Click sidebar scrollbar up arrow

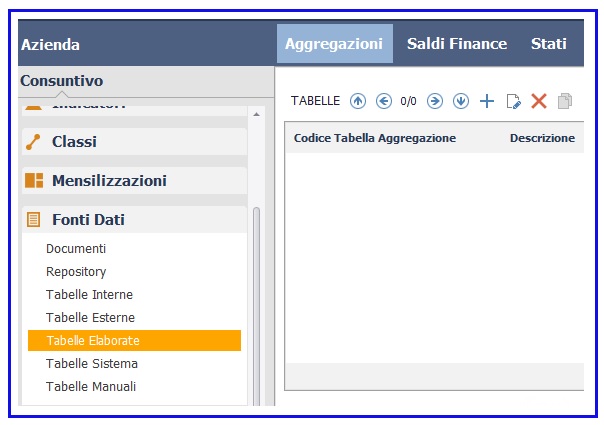point(257,114)
